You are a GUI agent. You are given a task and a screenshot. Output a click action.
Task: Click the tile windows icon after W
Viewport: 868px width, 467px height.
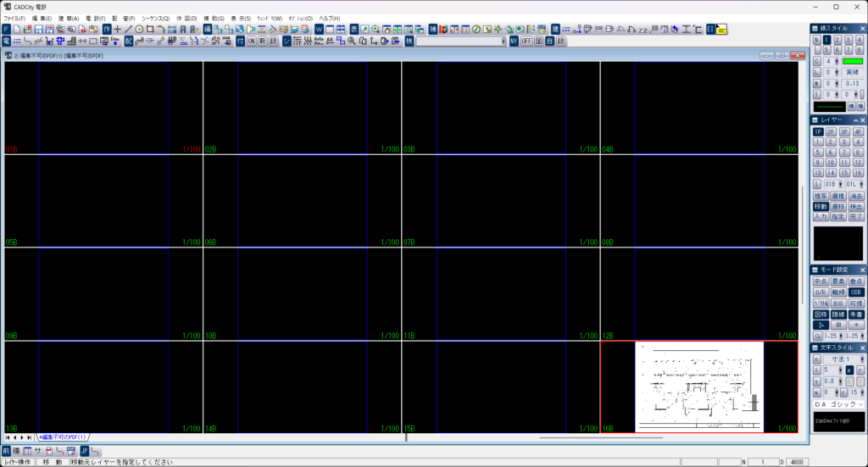pos(341,30)
